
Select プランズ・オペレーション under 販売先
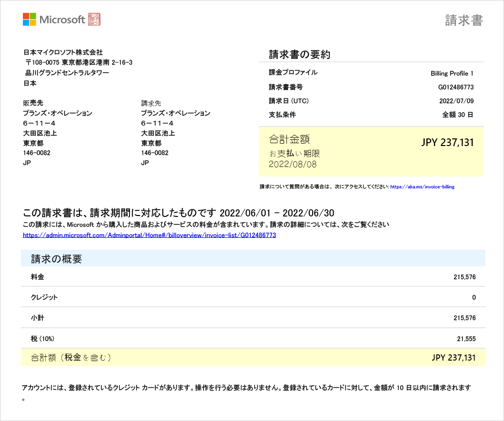(x=58, y=113)
